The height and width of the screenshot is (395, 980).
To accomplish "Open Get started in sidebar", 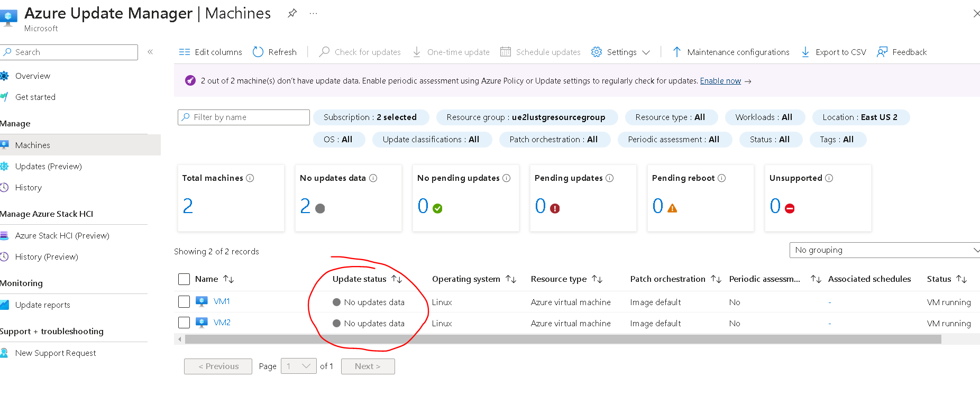I will click(35, 97).
